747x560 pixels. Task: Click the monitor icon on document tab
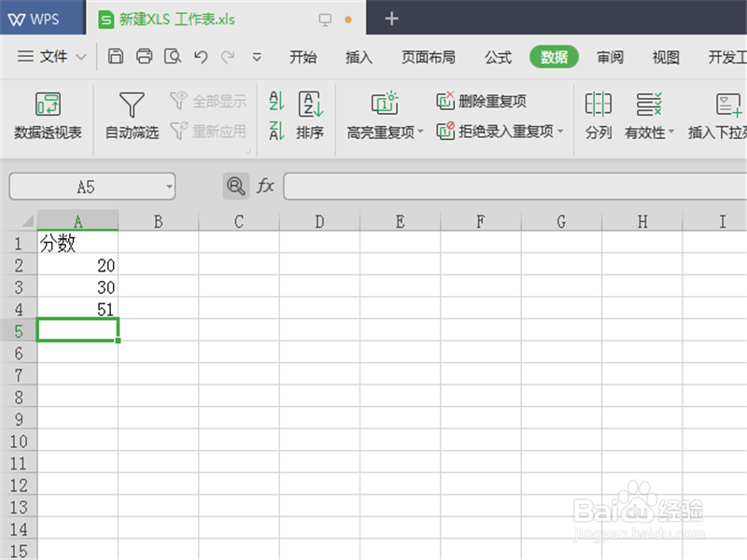coord(325,20)
